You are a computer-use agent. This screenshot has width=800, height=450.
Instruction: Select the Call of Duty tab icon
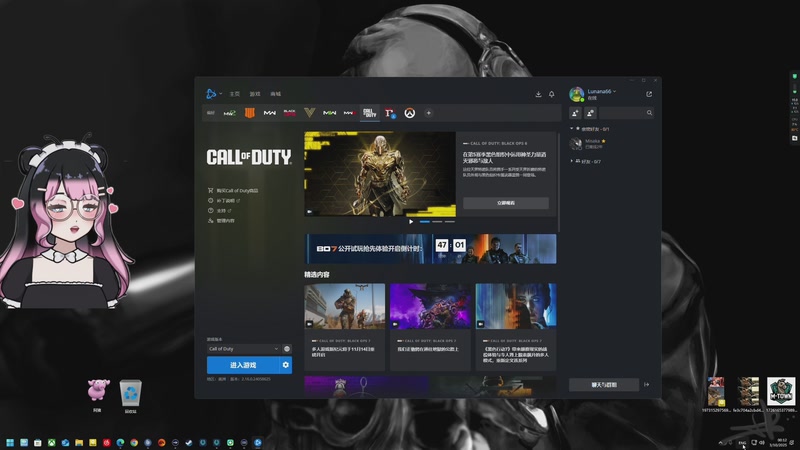369,113
